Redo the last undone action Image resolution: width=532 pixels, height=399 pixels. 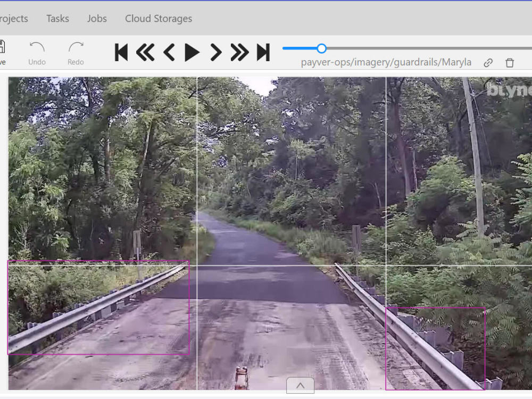pos(76,53)
